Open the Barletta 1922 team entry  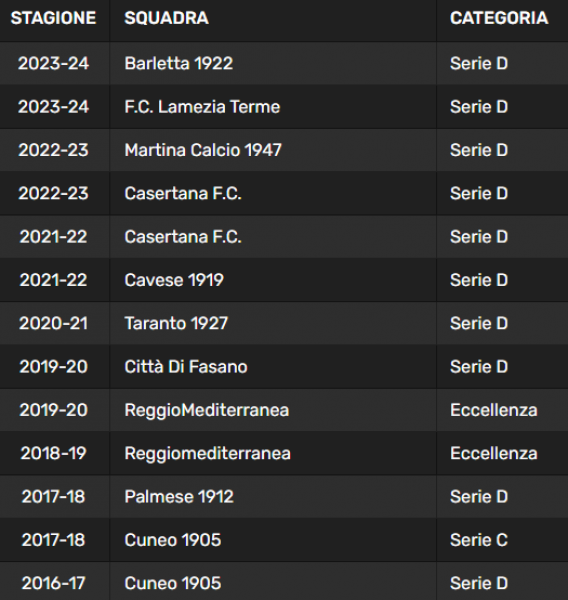(x=179, y=64)
